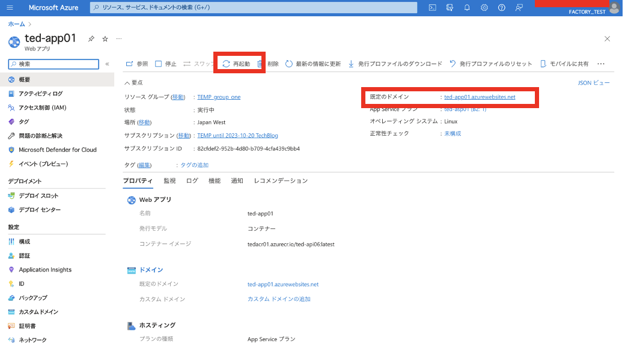The width and height of the screenshot is (625, 364).
Task: Focus the 検索 sidebar search field
Action: (54, 64)
